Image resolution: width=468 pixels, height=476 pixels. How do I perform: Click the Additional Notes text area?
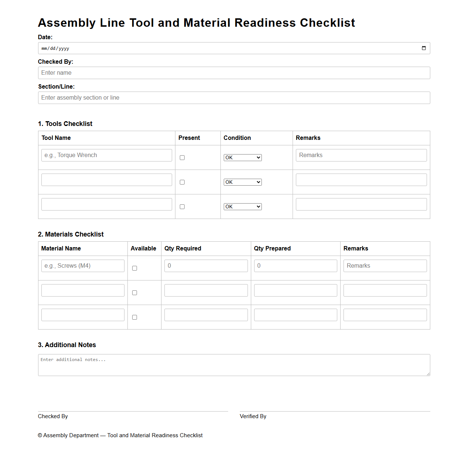coord(234,365)
